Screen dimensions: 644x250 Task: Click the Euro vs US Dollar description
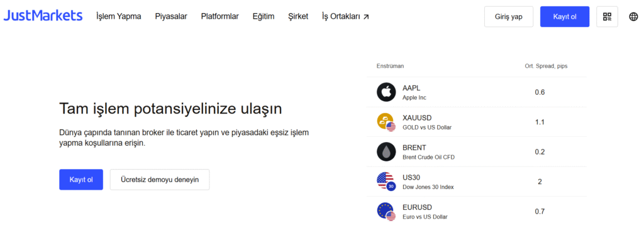pyautogui.click(x=425, y=217)
